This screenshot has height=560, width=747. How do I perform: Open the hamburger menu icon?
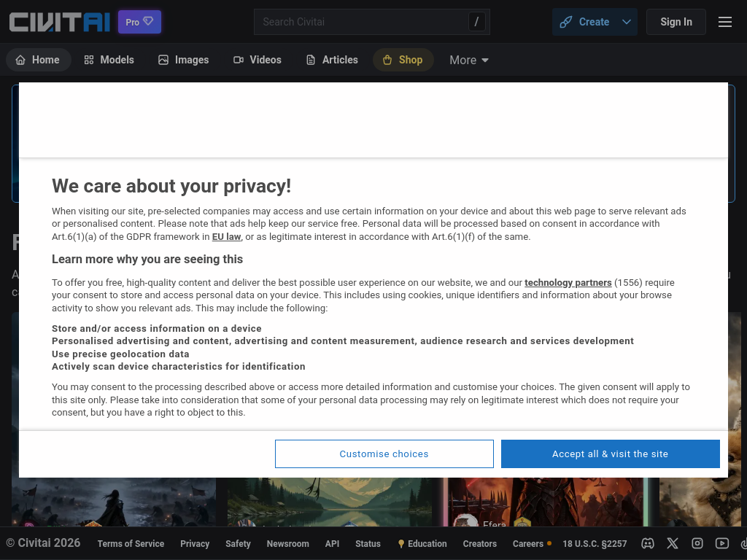(724, 22)
